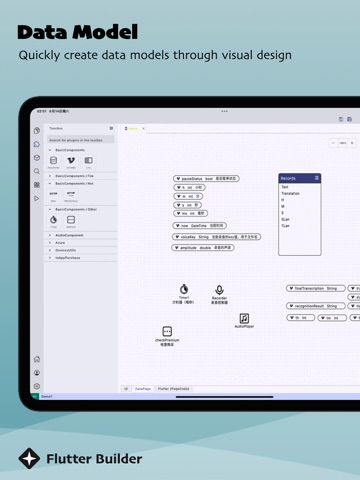Switch to the DataPage bottom tab
The image size is (360, 480).
[143, 389]
